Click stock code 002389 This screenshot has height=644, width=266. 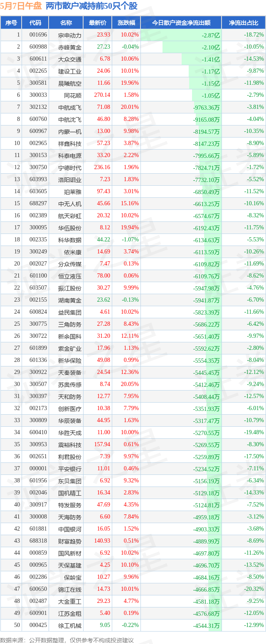coord(38,216)
